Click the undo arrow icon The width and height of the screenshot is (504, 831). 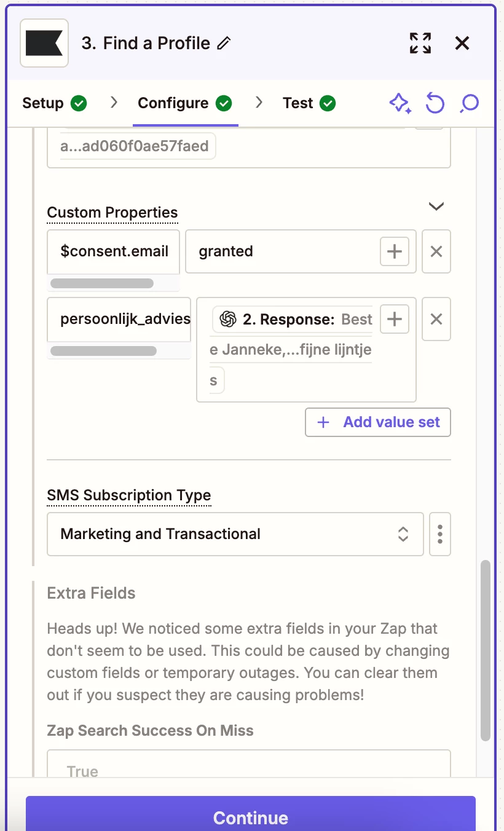point(435,103)
